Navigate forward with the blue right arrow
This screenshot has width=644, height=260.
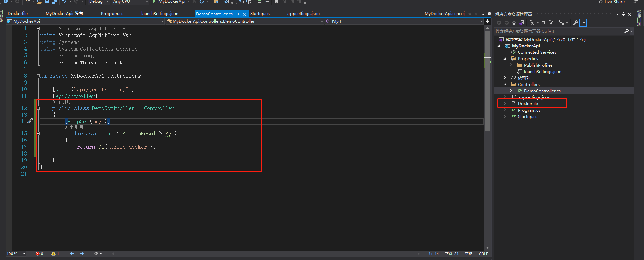(x=82, y=254)
